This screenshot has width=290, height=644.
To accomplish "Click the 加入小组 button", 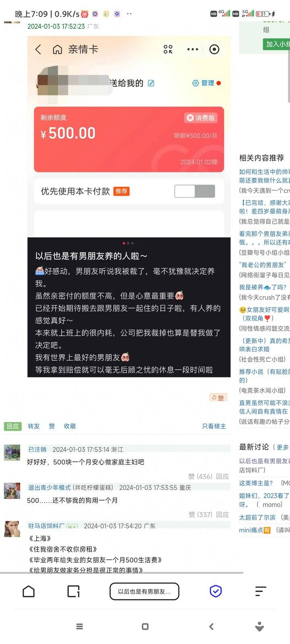I will click(x=277, y=44).
